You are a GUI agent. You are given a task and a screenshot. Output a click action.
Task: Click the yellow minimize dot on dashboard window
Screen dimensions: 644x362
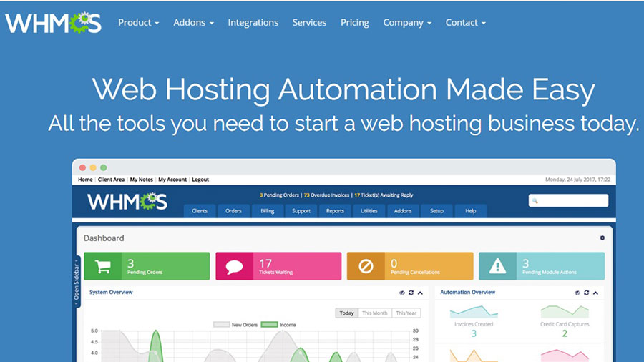93,167
